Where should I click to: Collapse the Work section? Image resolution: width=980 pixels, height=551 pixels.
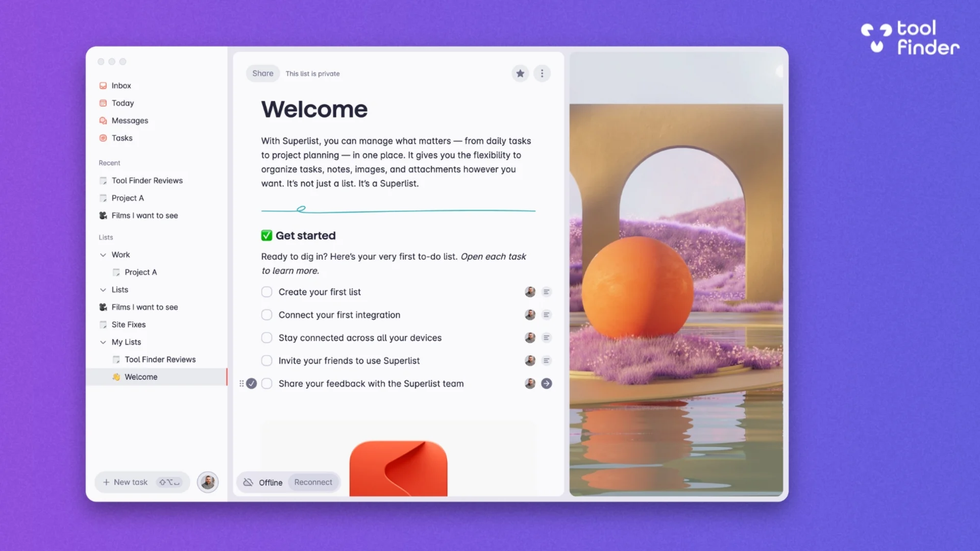point(103,255)
